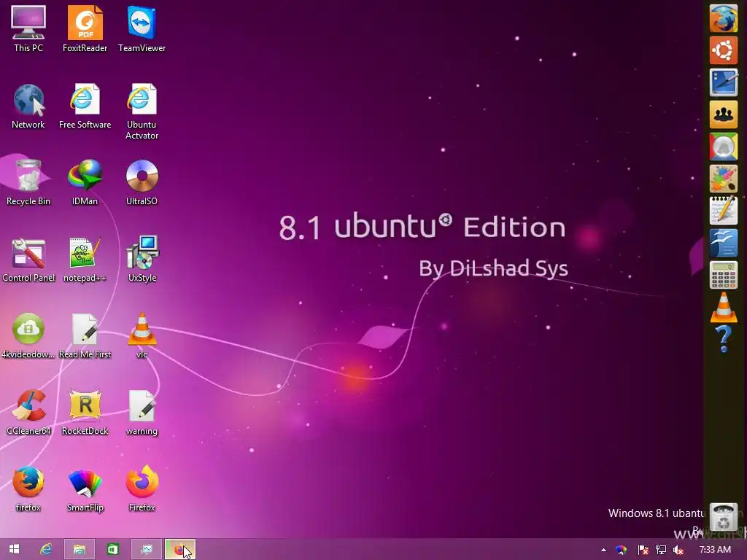Select the Recycle Bin on the desktop

tap(28, 182)
